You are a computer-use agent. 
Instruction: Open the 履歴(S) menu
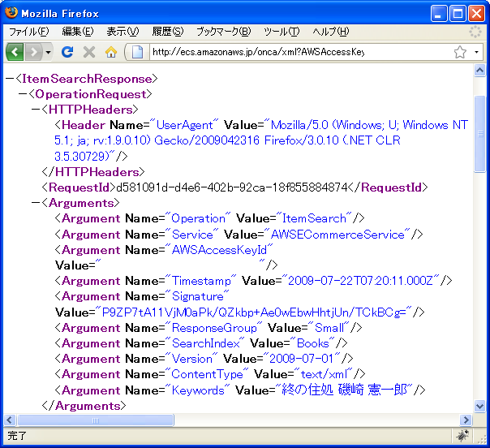168,32
